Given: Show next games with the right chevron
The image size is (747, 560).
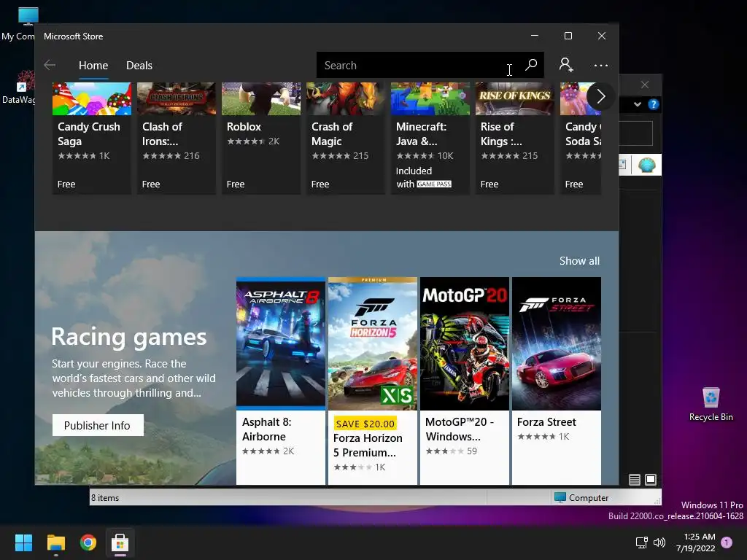Looking at the screenshot, I should point(600,97).
